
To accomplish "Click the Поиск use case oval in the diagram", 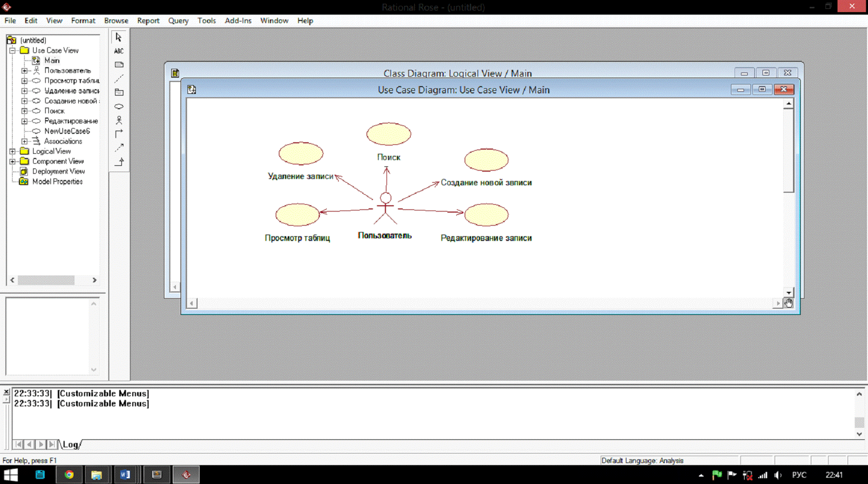I will coord(389,134).
